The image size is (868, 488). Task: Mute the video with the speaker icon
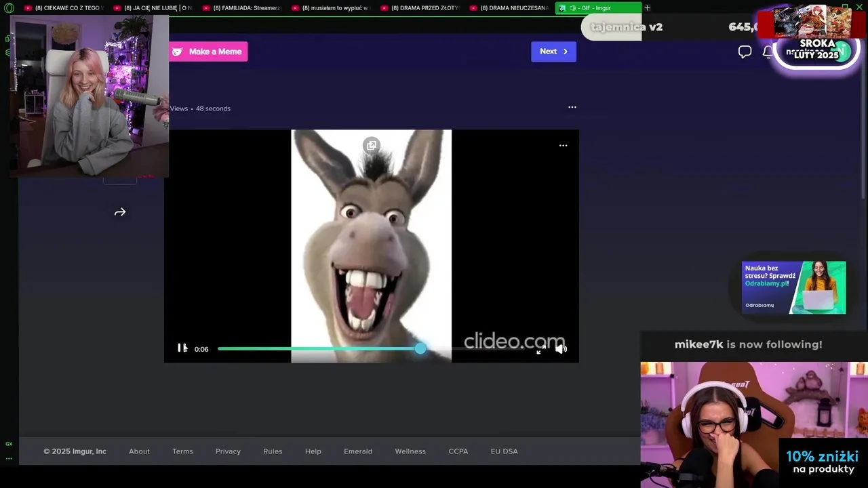point(561,349)
